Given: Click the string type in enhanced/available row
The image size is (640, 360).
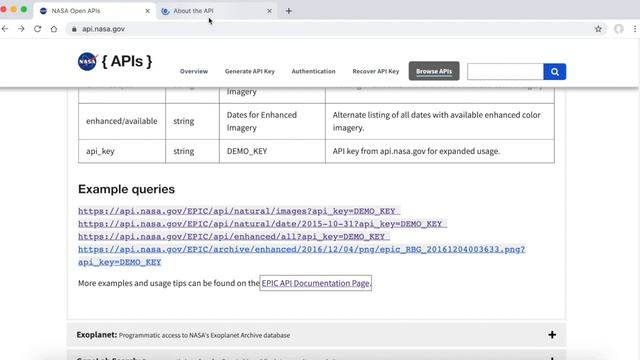Looking at the screenshot, I should (x=192, y=121).
